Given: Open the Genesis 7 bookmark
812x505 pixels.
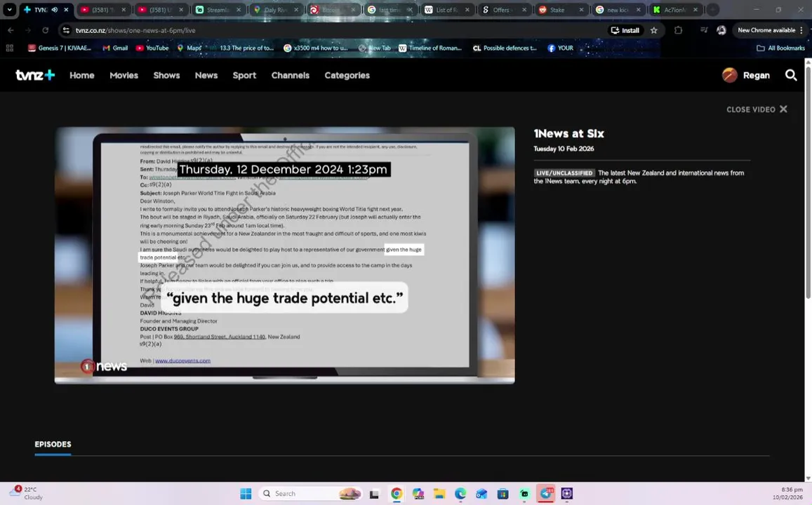Looking at the screenshot, I should [60, 48].
